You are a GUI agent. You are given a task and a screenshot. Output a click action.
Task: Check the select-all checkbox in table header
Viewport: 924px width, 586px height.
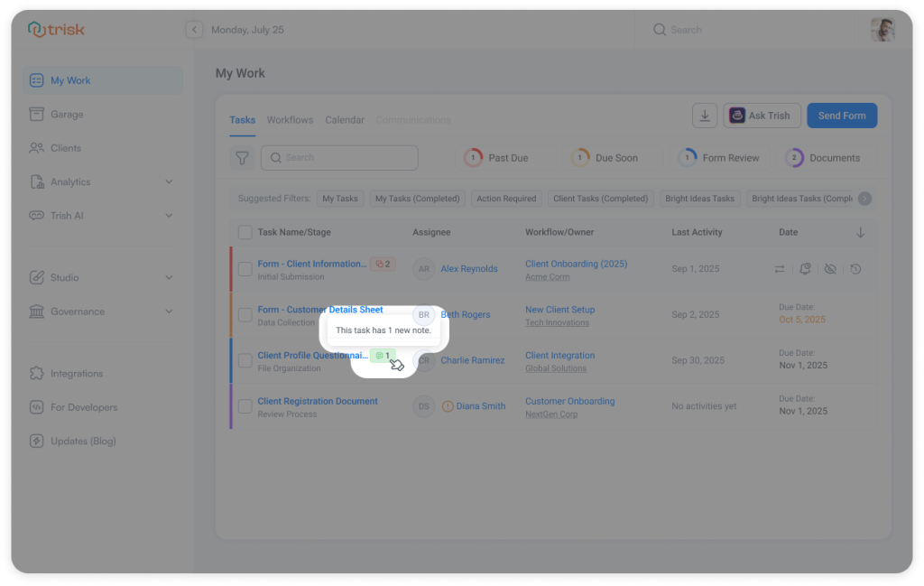(x=245, y=232)
